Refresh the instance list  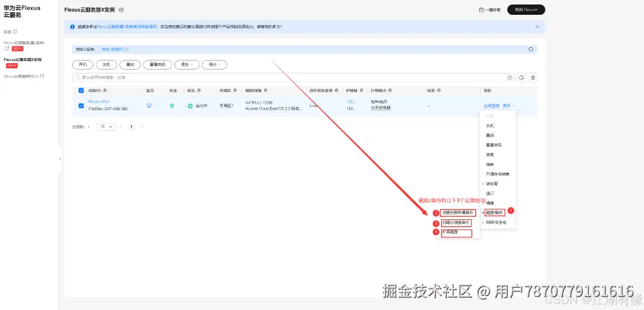pos(521,77)
